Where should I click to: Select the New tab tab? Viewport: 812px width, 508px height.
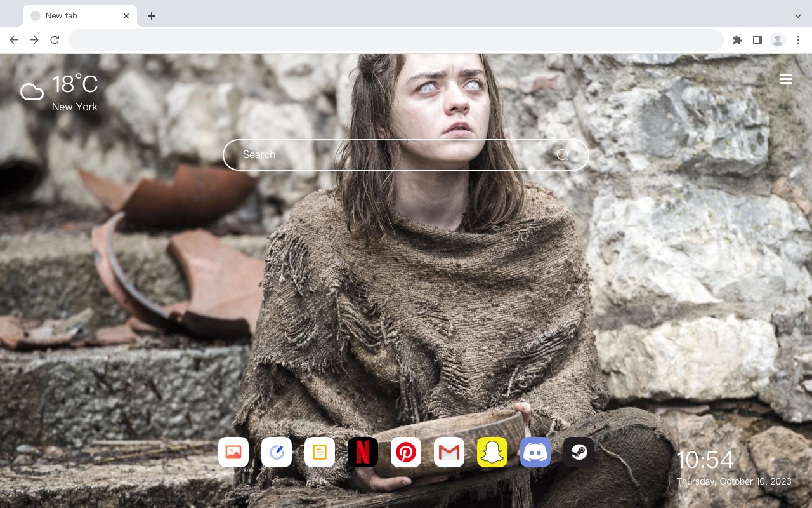pyautogui.click(x=80, y=16)
